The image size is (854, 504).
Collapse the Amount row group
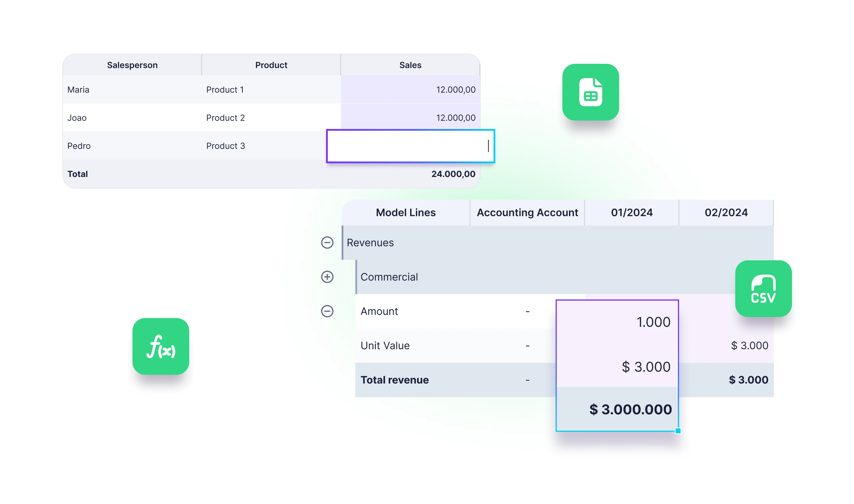point(327,311)
